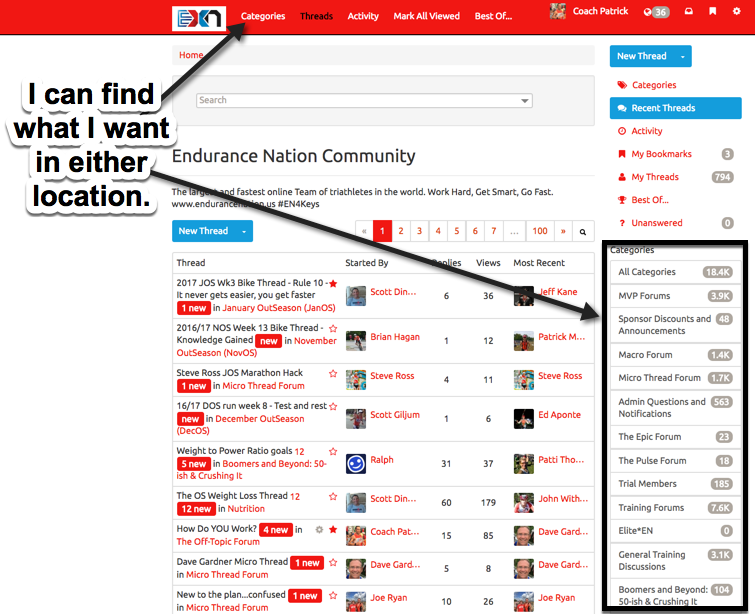Open The Epic Forum category
This screenshot has height=614, width=755.
[675, 437]
